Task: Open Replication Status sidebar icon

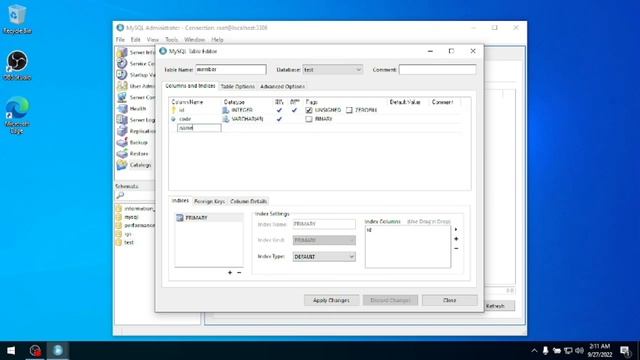Action: (122, 131)
